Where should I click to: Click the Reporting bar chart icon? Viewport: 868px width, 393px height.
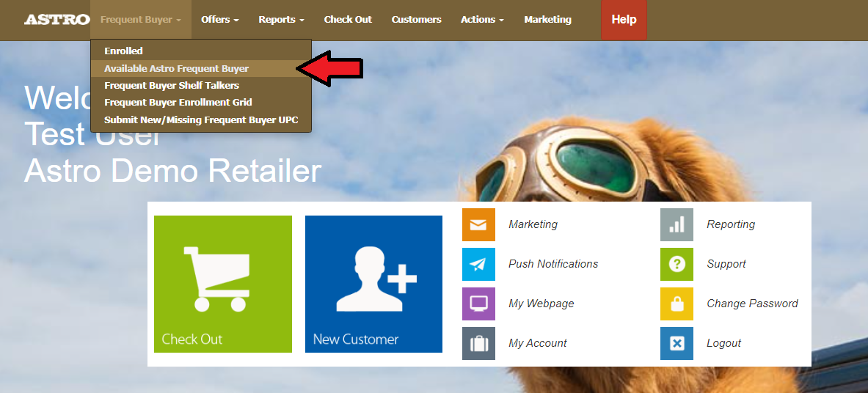pyautogui.click(x=676, y=225)
